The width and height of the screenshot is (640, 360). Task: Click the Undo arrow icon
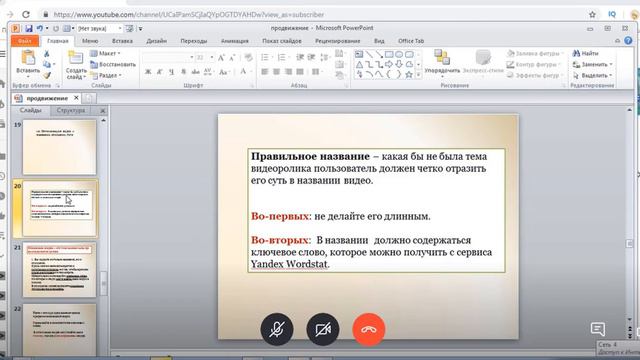tap(40, 29)
